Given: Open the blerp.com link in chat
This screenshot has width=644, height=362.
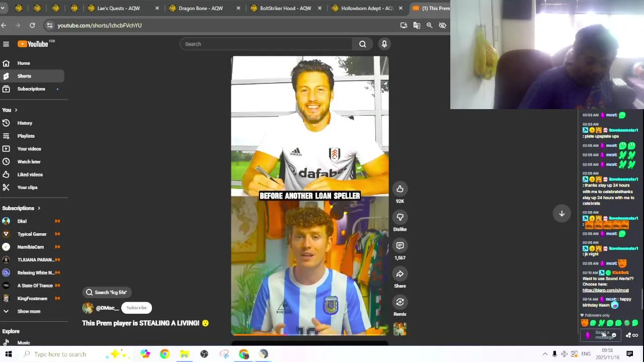Looking at the screenshot, I should click(606, 290).
